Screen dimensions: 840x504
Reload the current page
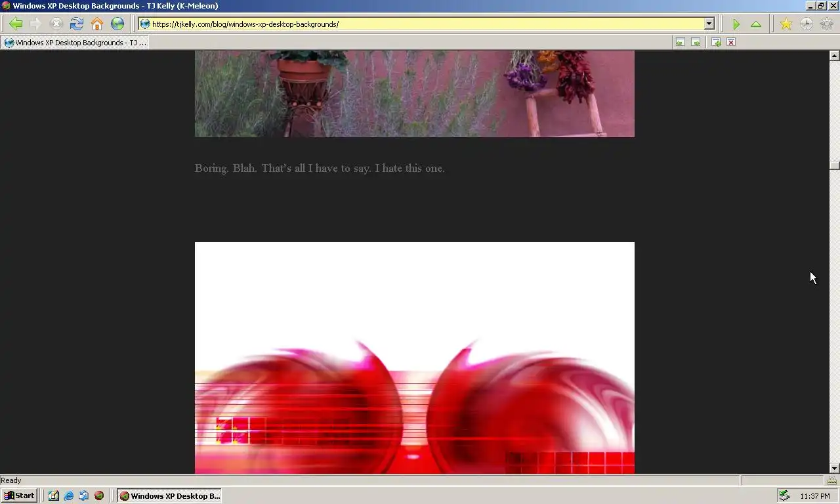[x=77, y=24]
